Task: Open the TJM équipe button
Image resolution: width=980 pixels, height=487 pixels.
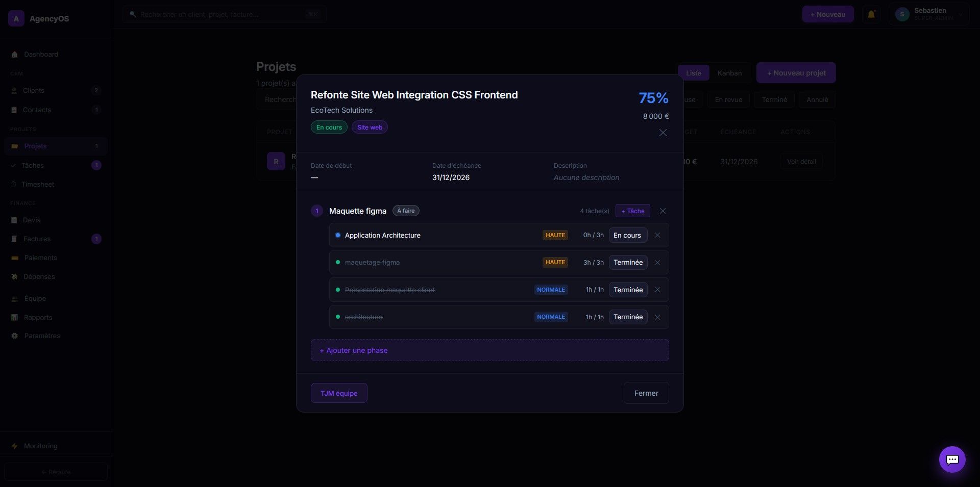Action: click(339, 393)
